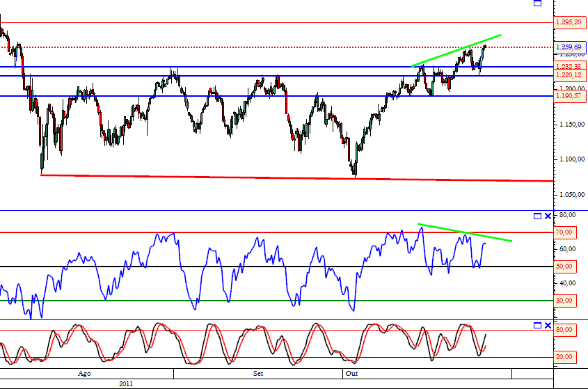The image size is (588, 389).
Task: Click the Set month on time axis
Action: click(x=258, y=374)
